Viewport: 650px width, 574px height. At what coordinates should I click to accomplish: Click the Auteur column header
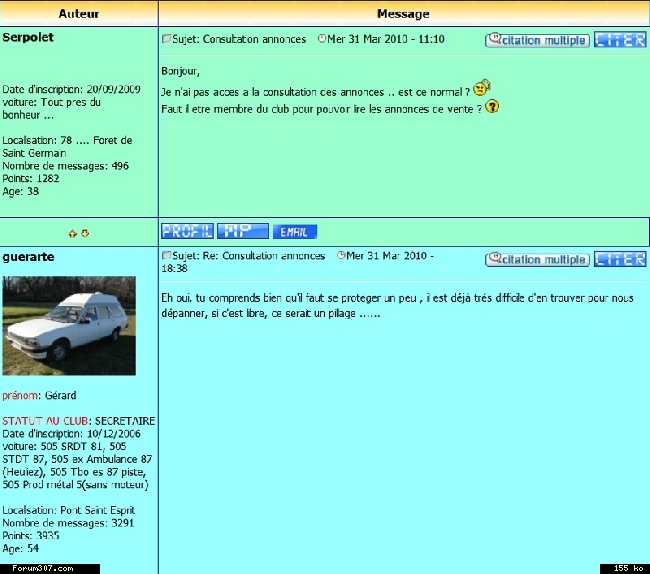78,14
